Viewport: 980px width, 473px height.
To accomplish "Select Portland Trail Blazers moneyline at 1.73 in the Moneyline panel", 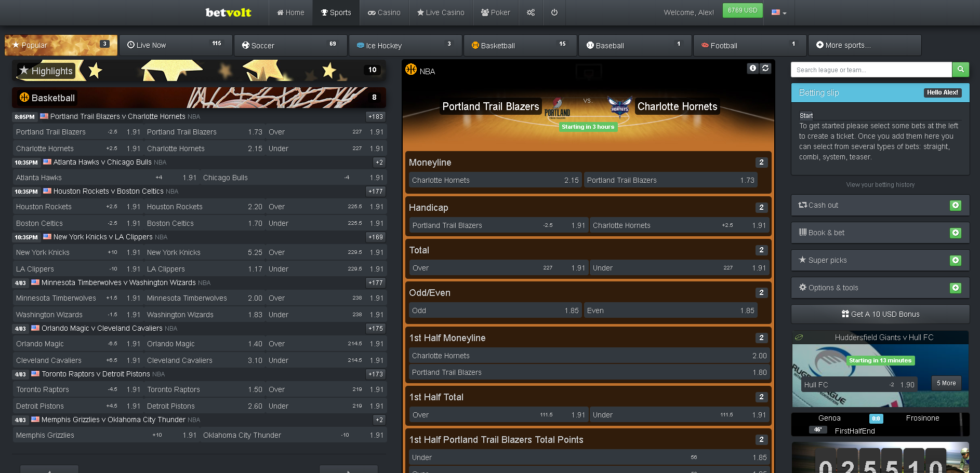I will (670, 180).
